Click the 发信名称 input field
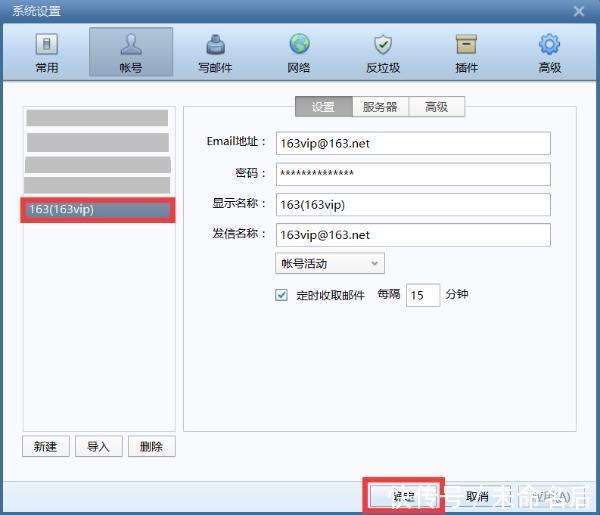Image resolution: width=600 pixels, height=515 pixels. [x=413, y=235]
